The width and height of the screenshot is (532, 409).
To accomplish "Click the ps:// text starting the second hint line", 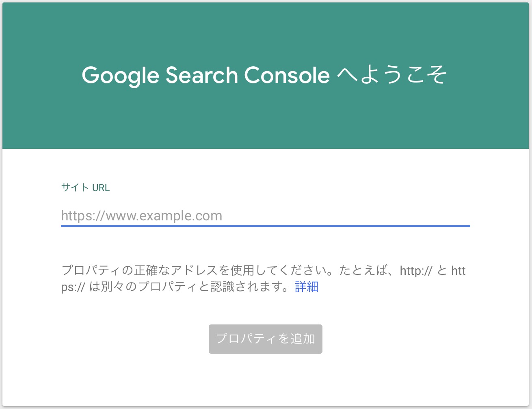I will (73, 287).
